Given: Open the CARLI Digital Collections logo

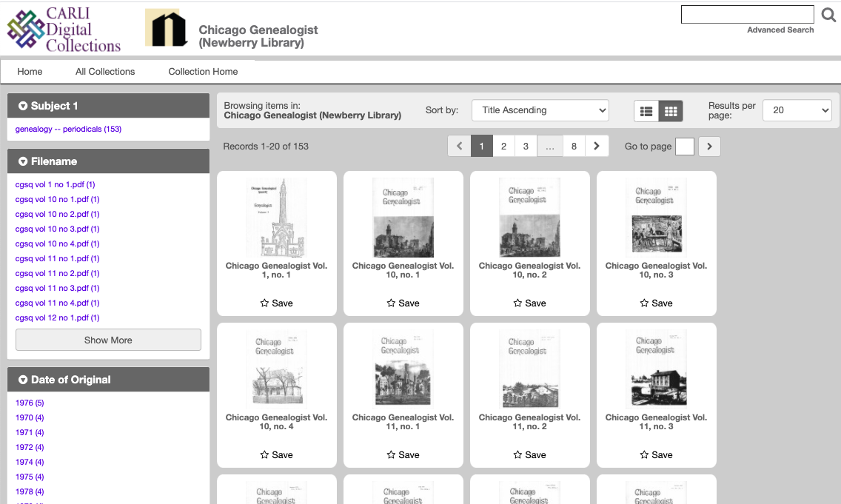Looking at the screenshot, I should click(64, 29).
